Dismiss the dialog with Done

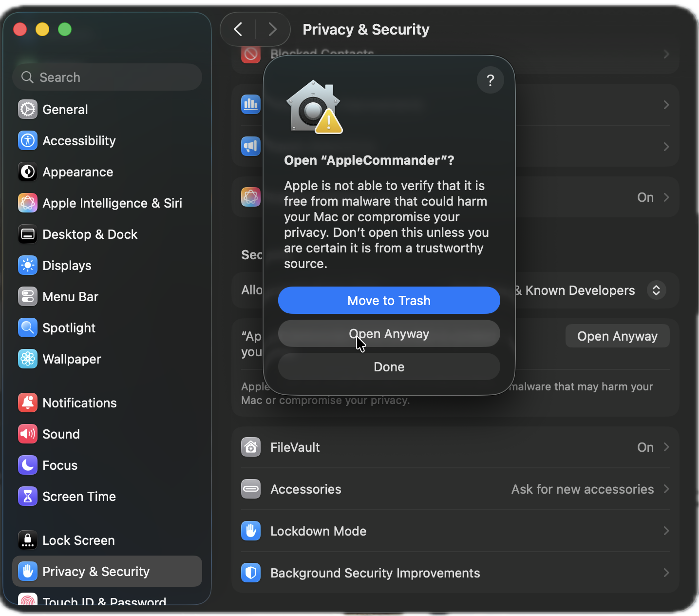pyautogui.click(x=389, y=366)
